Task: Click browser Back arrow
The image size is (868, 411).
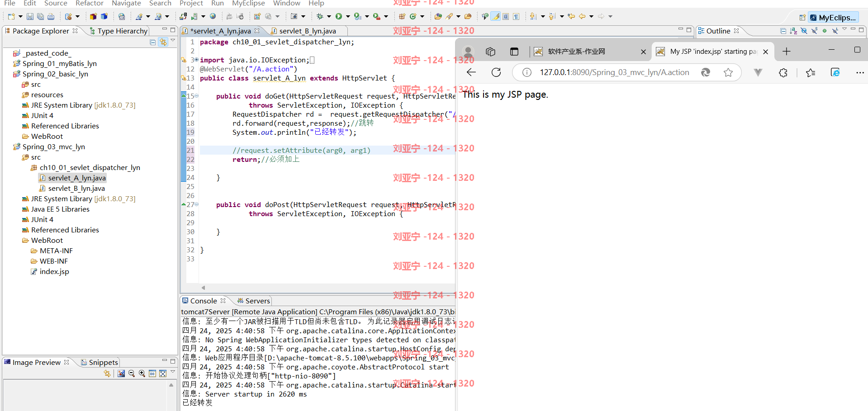Action: pos(471,72)
